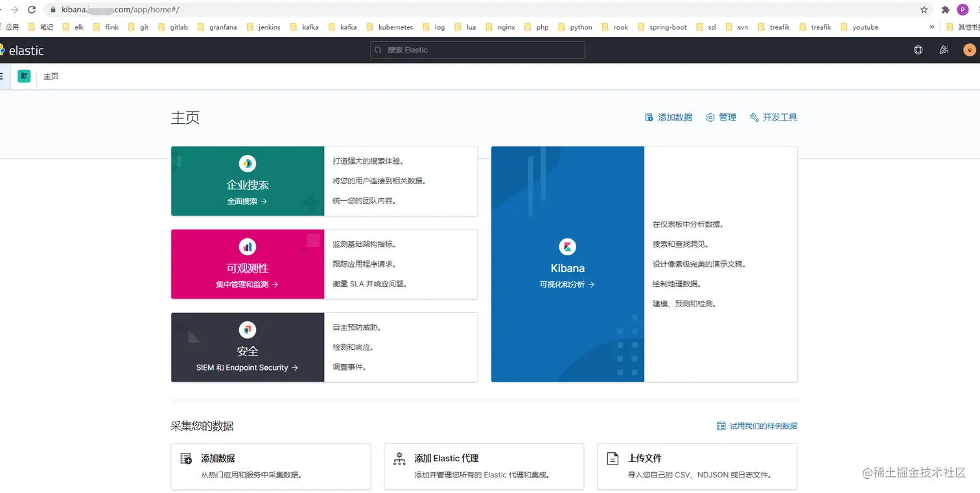The image size is (980, 493).
Task: Click the 添加 Elastic 代理 card icon
Action: click(399, 459)
